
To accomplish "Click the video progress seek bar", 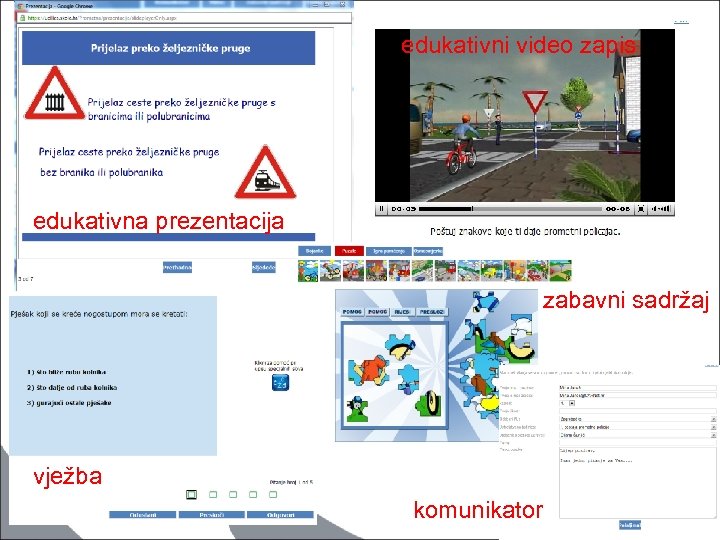I will [510, 209].
